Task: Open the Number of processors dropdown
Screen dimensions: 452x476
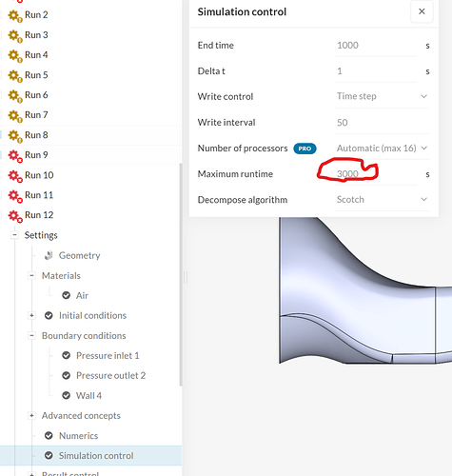Action: tap(382, 149)
